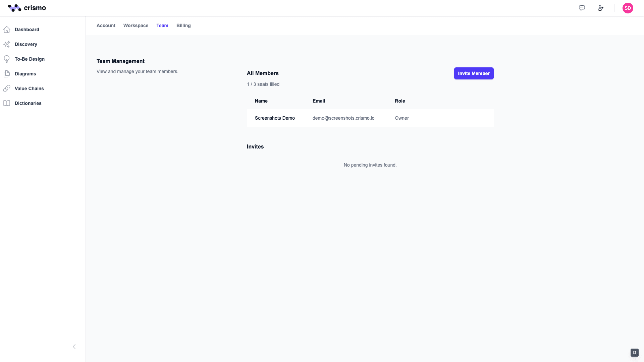Open the feedback chat bubble icon
The width and height of the screenshot is (644, 362).
tap(582, 8)
